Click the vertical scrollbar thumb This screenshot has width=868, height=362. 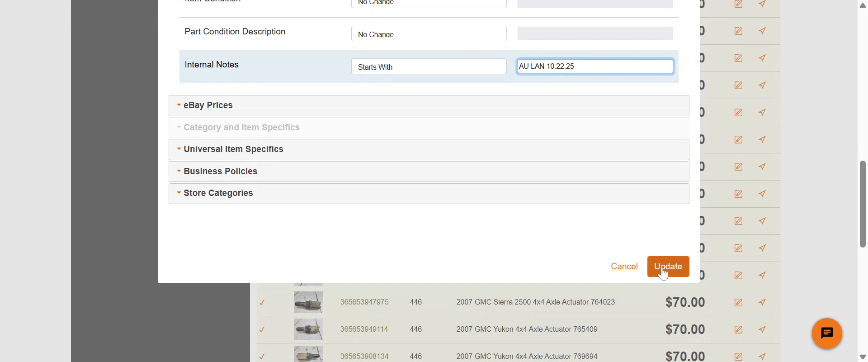point(863,204)
